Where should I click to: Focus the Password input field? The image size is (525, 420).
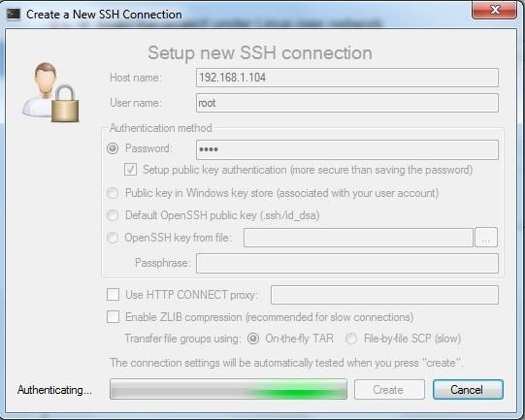click(346, 149)
